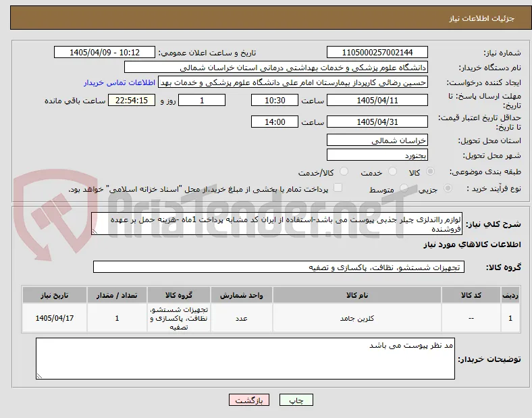Click the remaining time countdown 22:54:15

[132, 101]
